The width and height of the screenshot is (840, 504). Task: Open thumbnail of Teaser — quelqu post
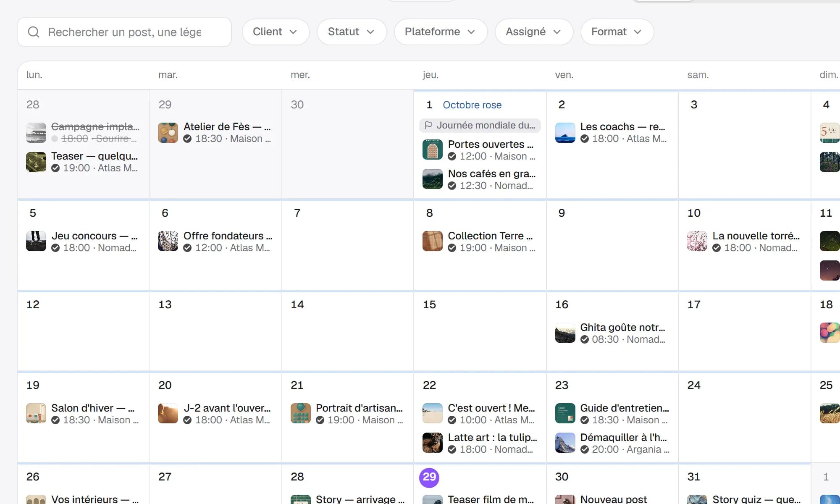36,162
